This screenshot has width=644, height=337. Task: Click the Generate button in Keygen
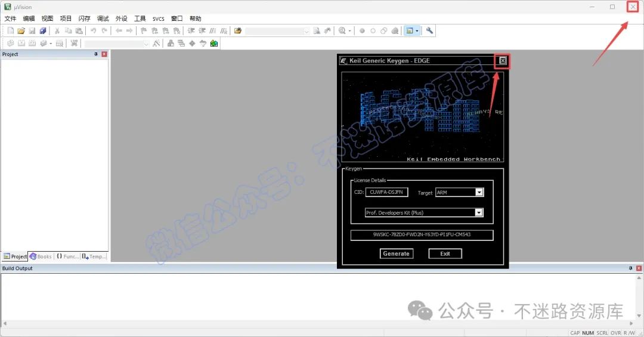pos(397,253)
